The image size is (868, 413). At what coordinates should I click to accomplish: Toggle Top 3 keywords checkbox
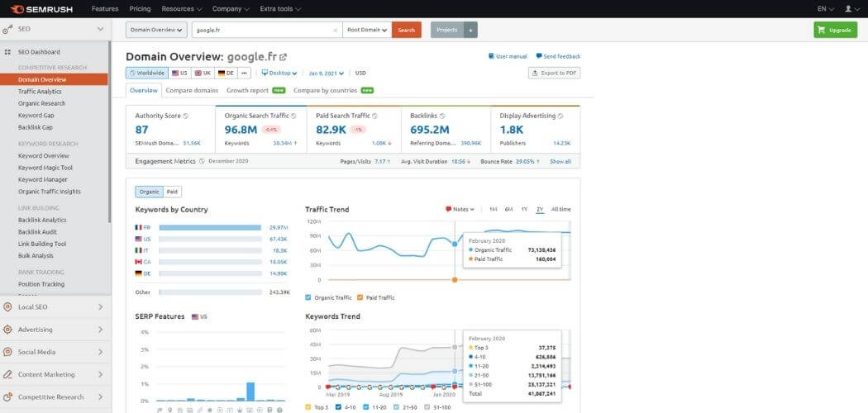coord(308,407)
